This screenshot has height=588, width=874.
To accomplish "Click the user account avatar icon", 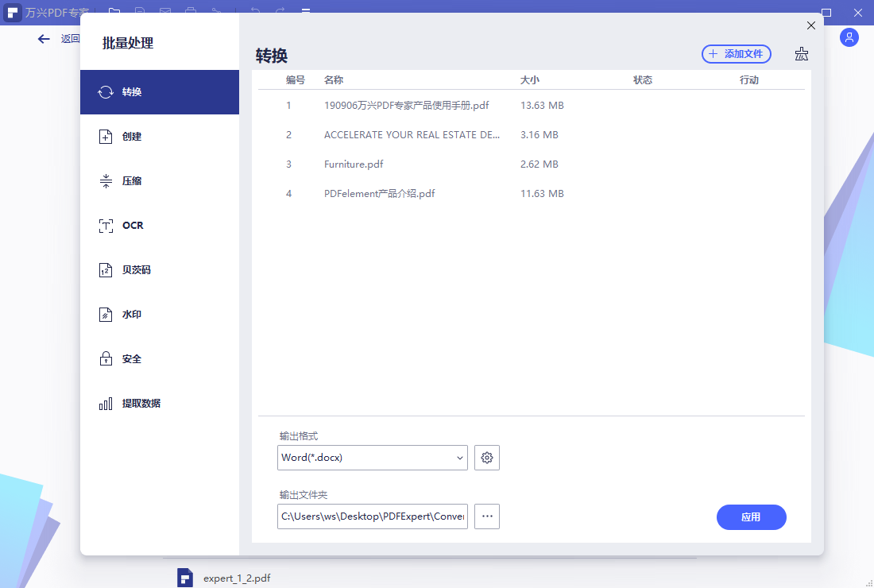I will coord(849,37).
